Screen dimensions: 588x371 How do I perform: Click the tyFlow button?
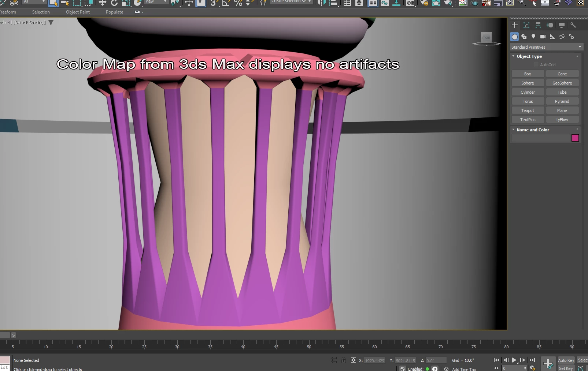pos(562,120)
